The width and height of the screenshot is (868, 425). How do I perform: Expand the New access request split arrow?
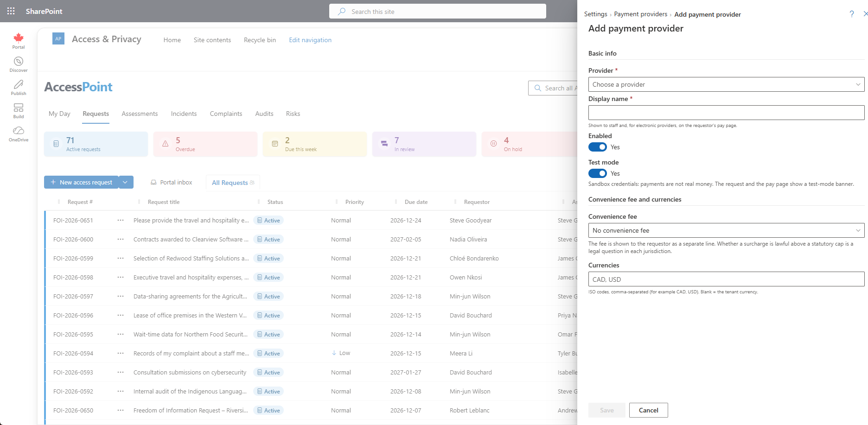click(x=126, y=182)
